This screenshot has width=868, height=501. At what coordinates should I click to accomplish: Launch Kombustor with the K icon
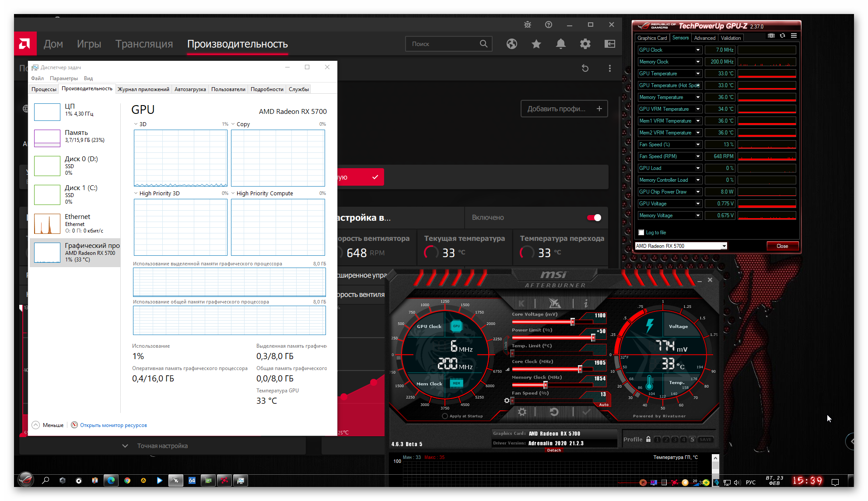[x=521, y=303]
